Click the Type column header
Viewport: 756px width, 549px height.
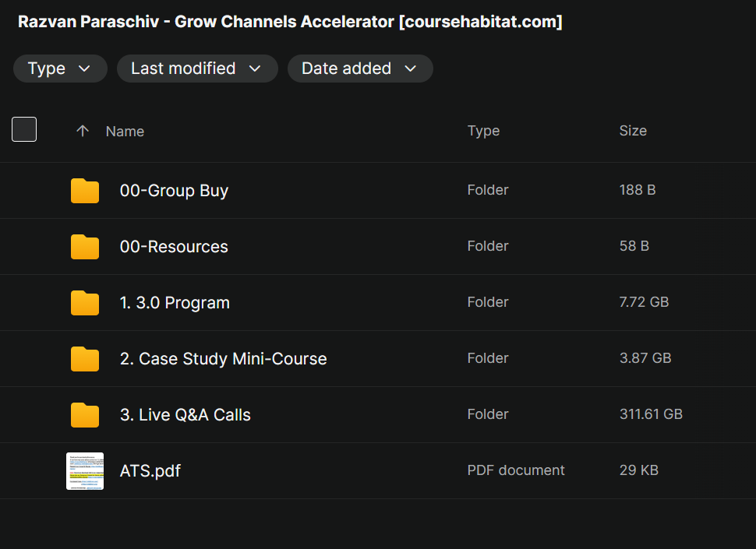pos(483,131)
